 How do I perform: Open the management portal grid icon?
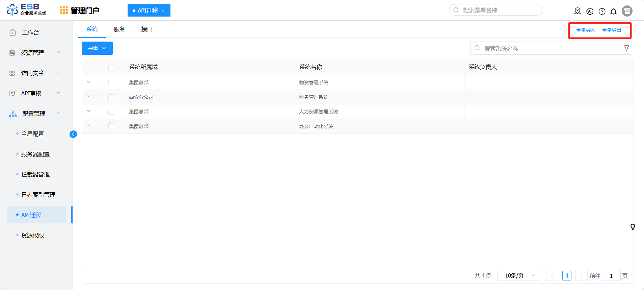click(64, 10)
